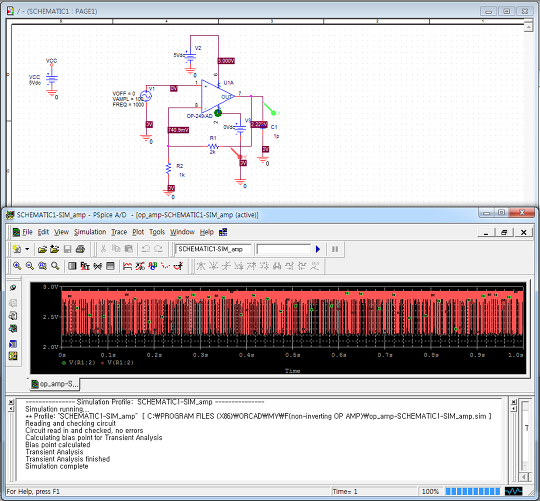540x501 pixels.
Task: Open the SCHEMATIC1-SIM_amp profile combo box
Action: tap(214, 249)
